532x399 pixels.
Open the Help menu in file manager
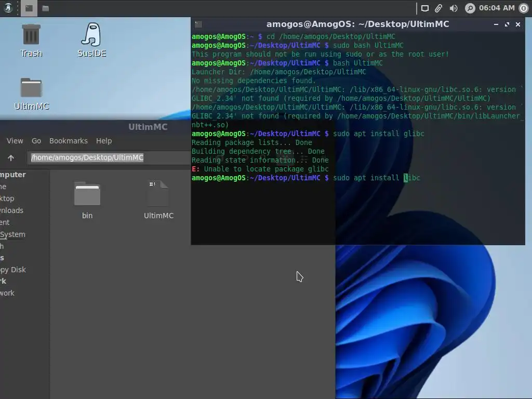tap(104, 141)
